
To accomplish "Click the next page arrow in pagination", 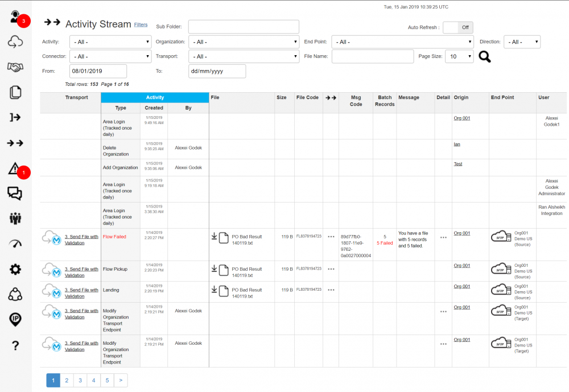I will click(121, 381).
